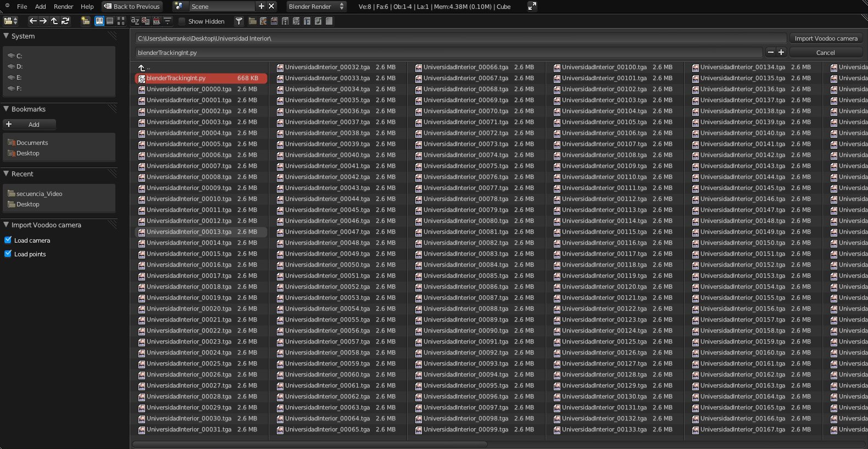Open the Blender Render engine dropdown

coord(316,7)
